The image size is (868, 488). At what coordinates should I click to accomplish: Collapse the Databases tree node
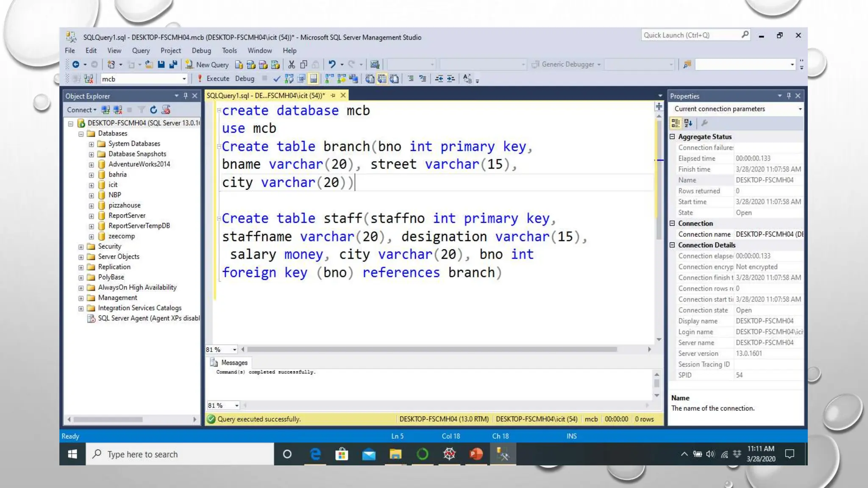(x=81, y=134)
